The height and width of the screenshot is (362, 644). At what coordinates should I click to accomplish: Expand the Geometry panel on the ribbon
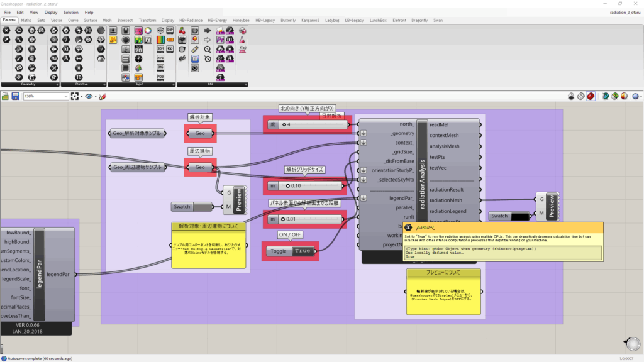[58, 84]
